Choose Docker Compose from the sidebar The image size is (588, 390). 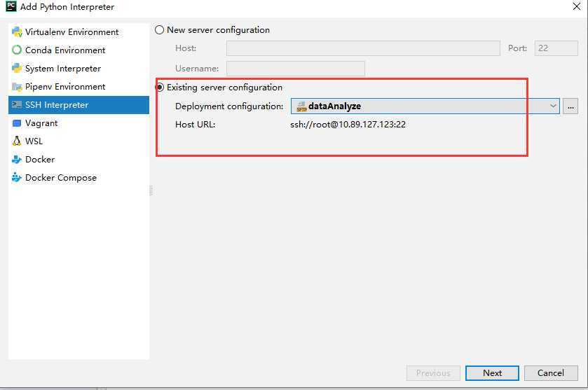tap(60, 178)
